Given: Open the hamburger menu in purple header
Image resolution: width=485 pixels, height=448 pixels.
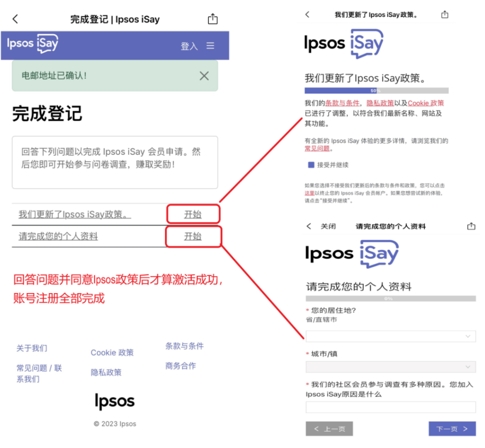Looking at the screenshot, I should click(210, 46).
